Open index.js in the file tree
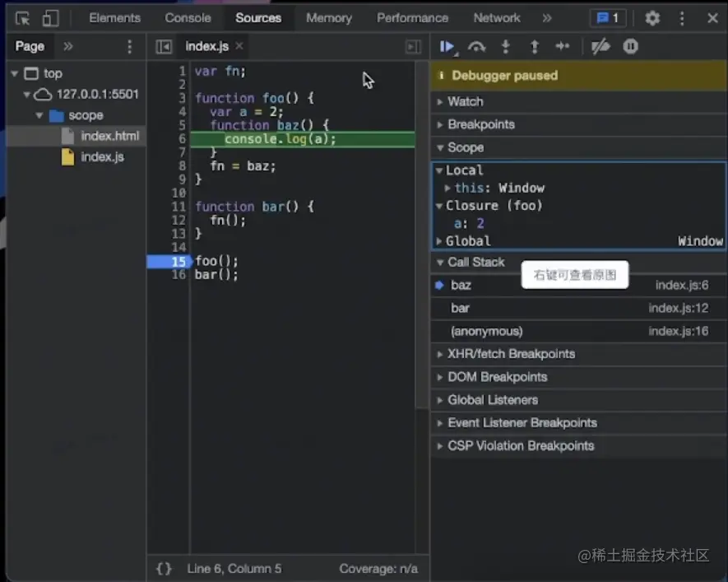Screen dimensions: 728x582 click(102, 157)
